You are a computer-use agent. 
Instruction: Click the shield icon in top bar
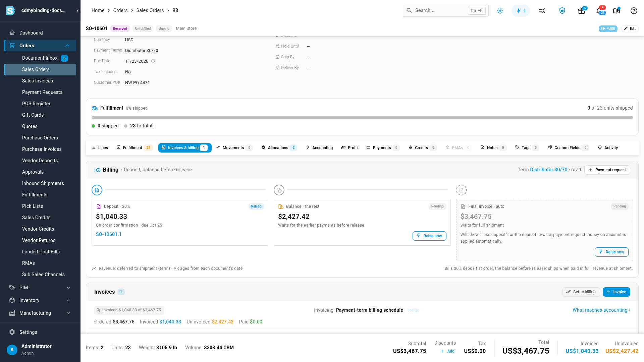click(x=562, y=11)
